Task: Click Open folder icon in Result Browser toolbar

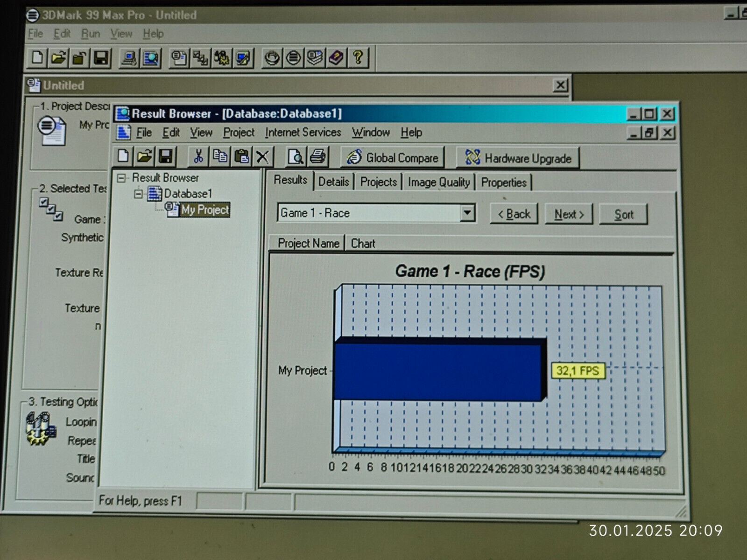Action: (x=144, y=156)
